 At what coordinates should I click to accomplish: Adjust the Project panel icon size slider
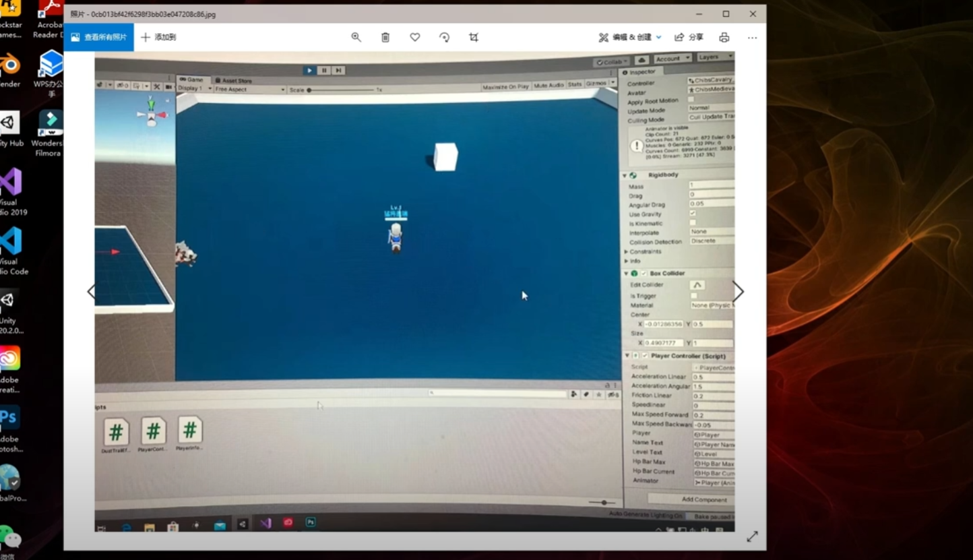[601, 502]
